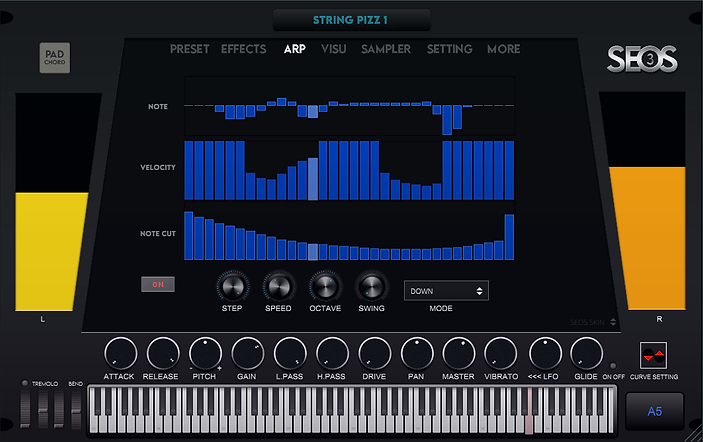This screenshot has width=703, height=442.
Task: Open the SEOS Skin selector
Action: click(x=592, y=323)
